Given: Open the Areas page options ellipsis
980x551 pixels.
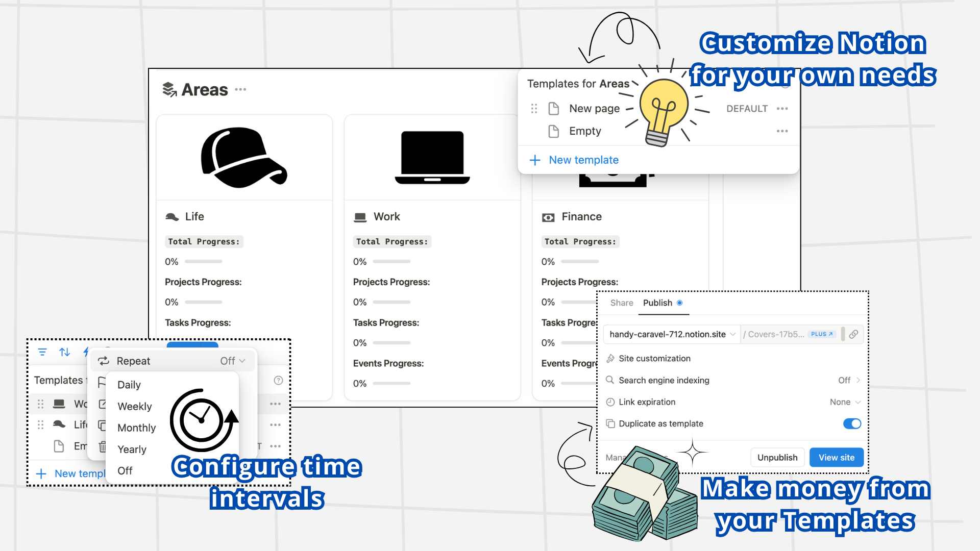Looking at the screenshot, I should [240, 89].
